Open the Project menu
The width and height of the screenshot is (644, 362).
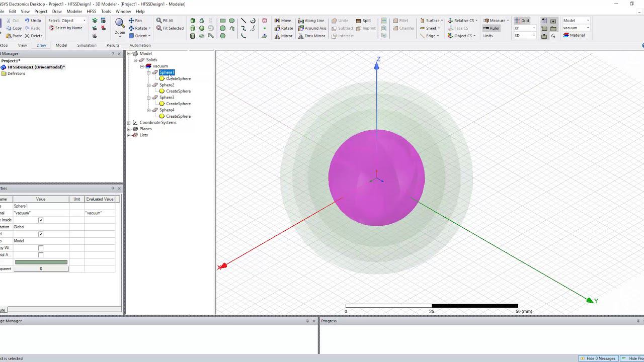[x=41, y=12]
